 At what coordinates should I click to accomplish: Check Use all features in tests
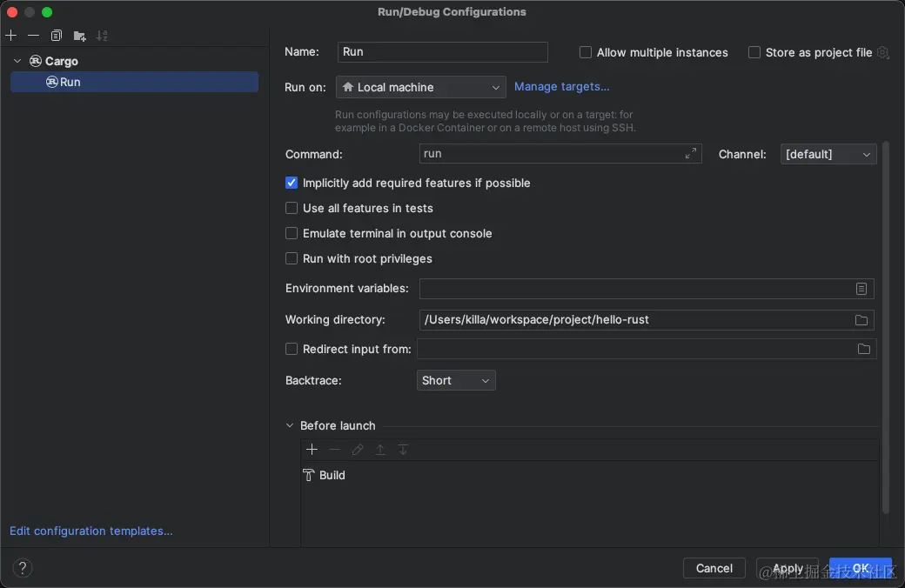tap(292, 208)
